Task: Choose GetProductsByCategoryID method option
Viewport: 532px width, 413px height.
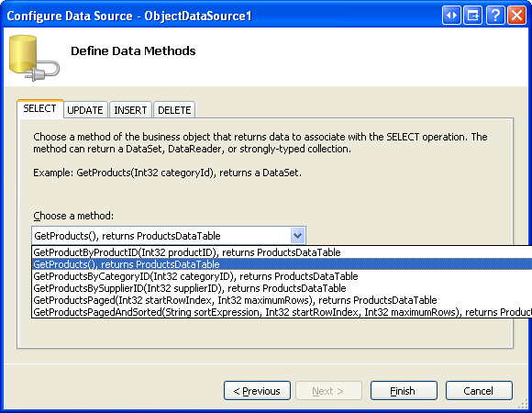Action: click(x=282, y=276)
